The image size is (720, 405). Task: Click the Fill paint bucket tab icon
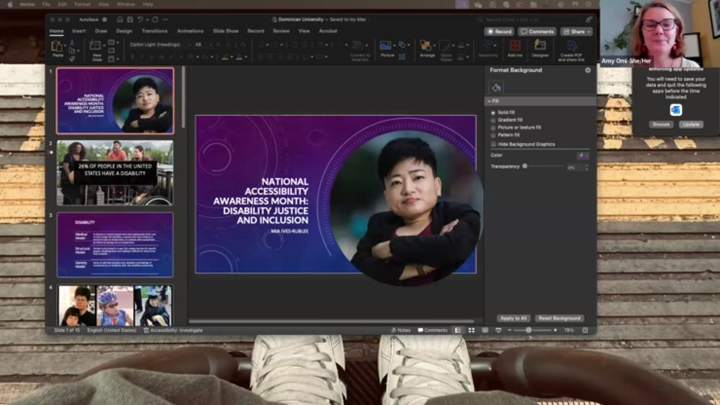(496, 88)
